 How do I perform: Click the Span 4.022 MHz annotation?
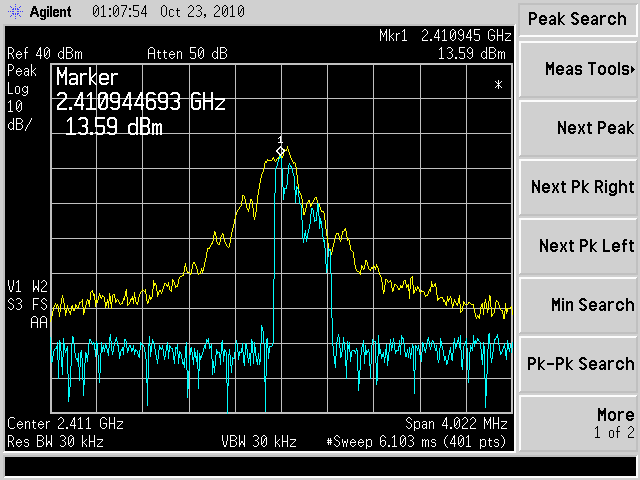click(x=456, y=424)
